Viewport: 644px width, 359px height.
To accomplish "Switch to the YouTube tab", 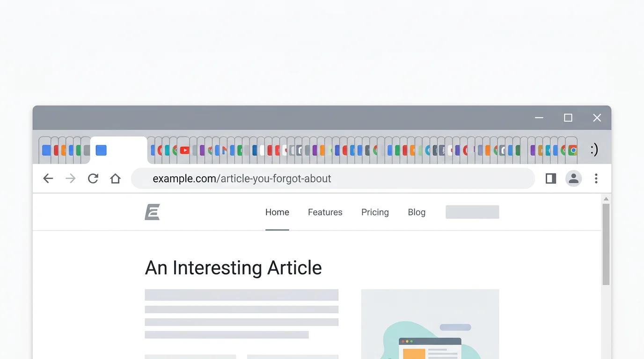I will click(185, 150).
